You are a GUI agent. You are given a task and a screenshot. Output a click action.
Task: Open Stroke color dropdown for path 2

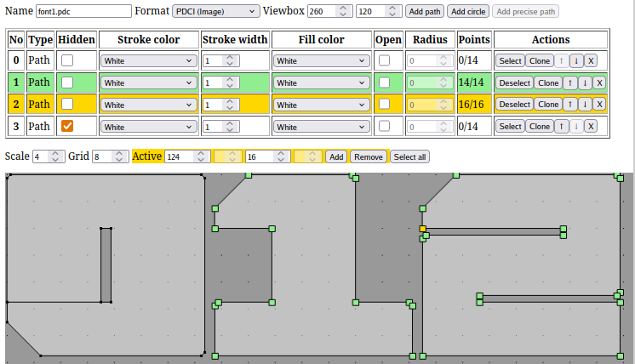click(148, 105)
